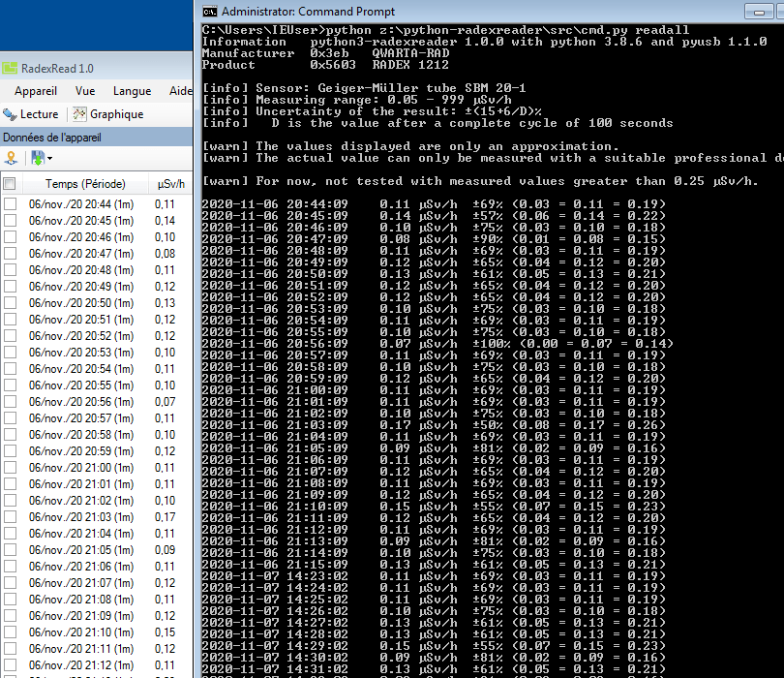Check the 06/nov./20 21:06 row checkbox
Image resolution: width=784 pixels, height=678 pixels.
(10, 567)
